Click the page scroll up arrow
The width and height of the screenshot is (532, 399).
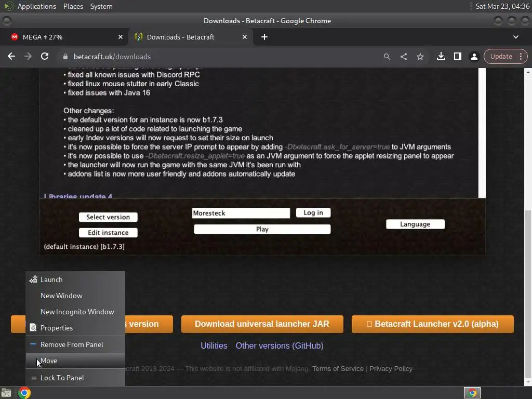click(x=528, y=72)
